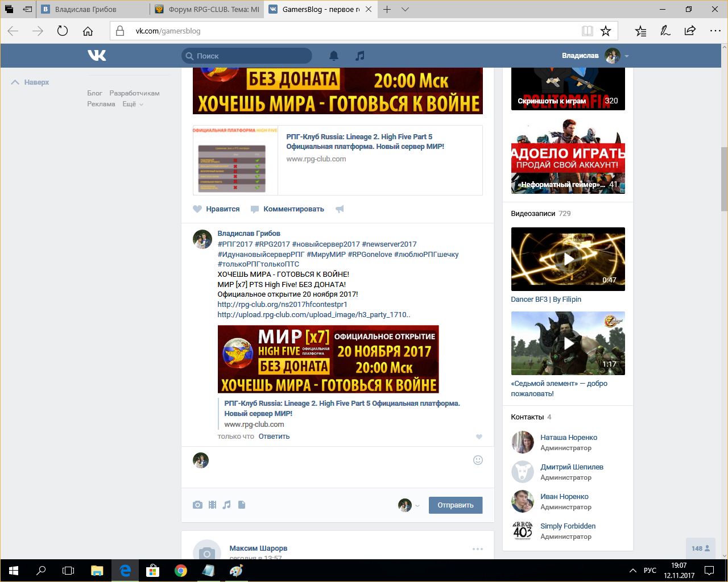The height and width of the screenshot is (582, 728).
Task: Open the Контакты section header
Action: pyautogui.click(x=527, y=417)
